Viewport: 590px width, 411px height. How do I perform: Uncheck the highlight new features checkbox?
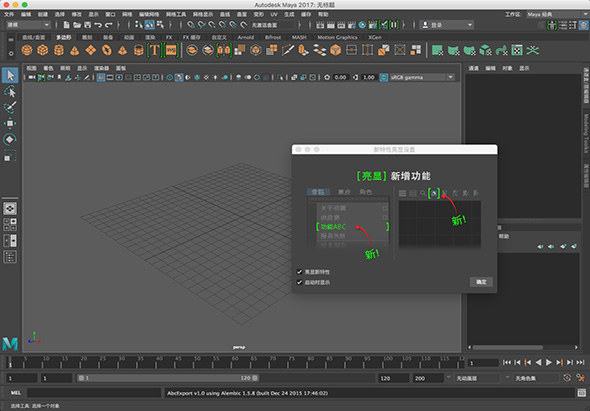point(300,272)
